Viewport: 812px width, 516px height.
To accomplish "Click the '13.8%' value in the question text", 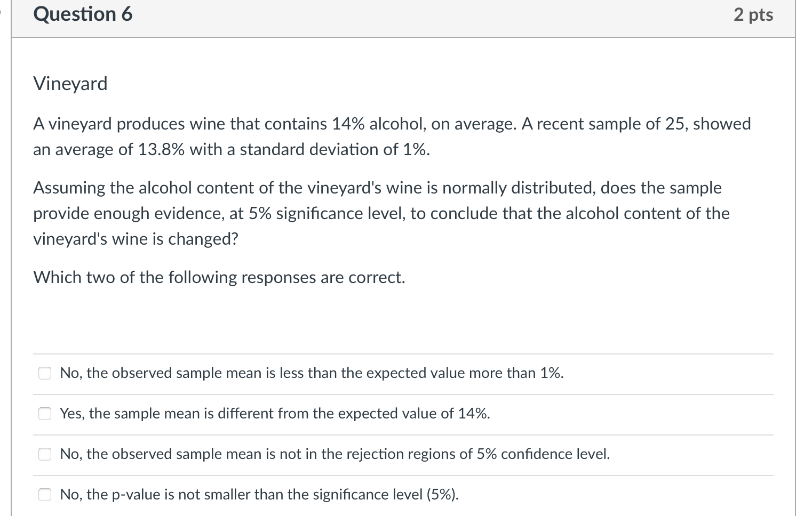I will click(x=161, y=150).
